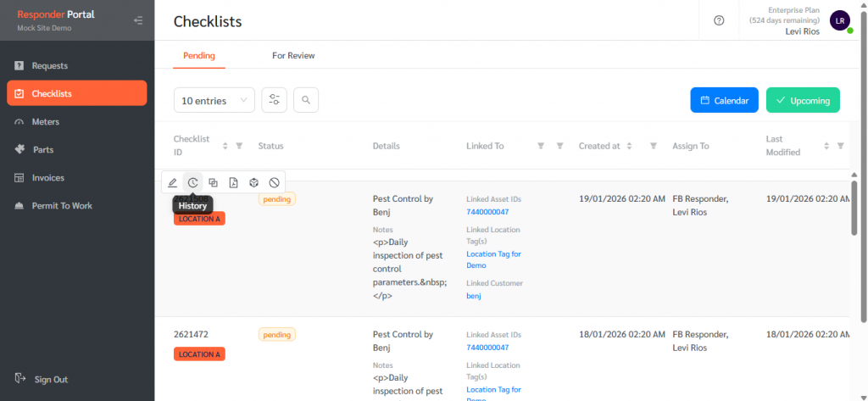Click the duplicate copy icon in row toolbar
Image resolution: width=868 pixels, height=401 pixels.
pyautogui.click(x=214, y=182)
